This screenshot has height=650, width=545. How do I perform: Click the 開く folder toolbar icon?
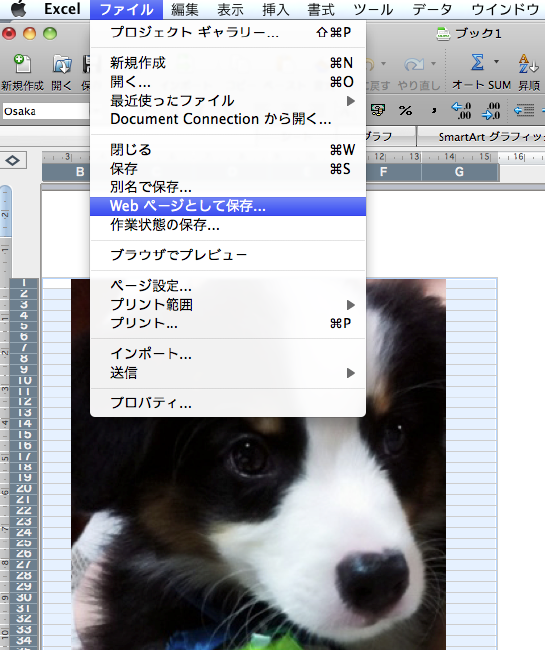coord(62,65)
